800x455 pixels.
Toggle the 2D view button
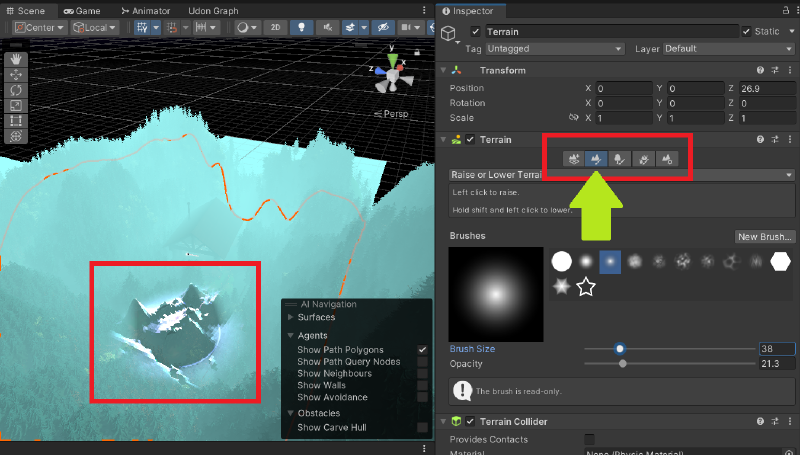click(275, 27)
